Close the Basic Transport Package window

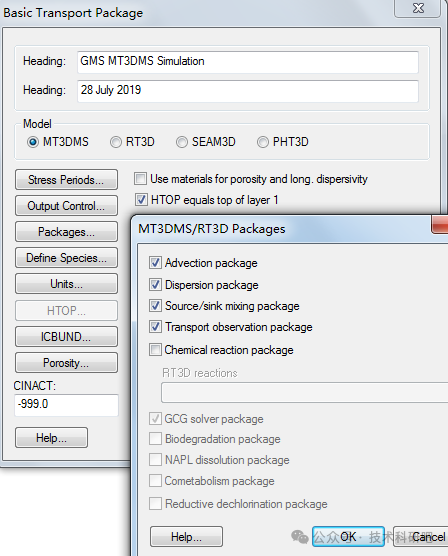[418, 8]
